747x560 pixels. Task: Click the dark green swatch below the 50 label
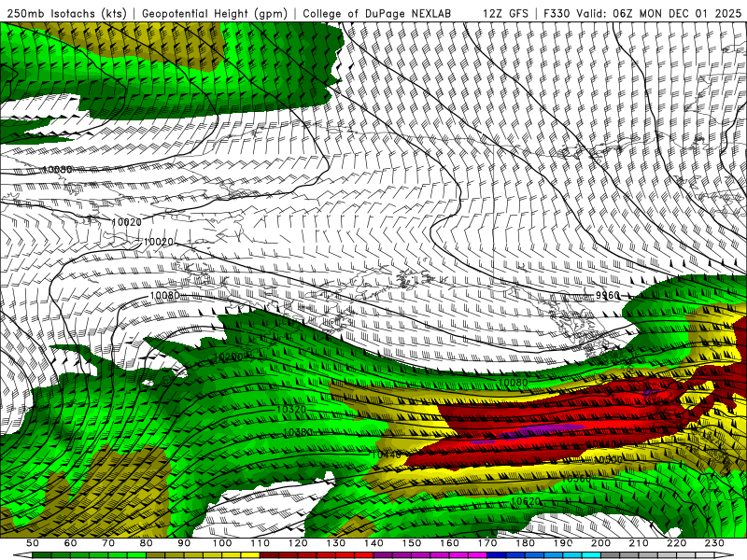tap(42, 555)
